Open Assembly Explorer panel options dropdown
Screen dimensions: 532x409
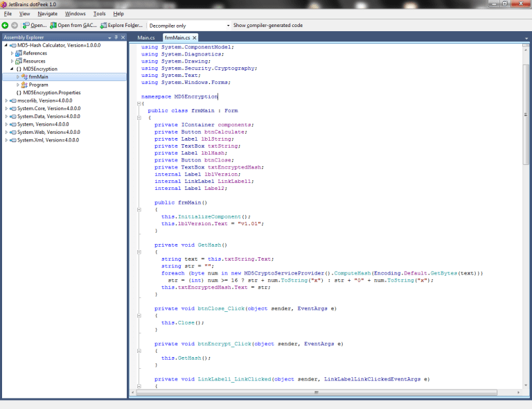pyautogui.click(x=109, y=37)
